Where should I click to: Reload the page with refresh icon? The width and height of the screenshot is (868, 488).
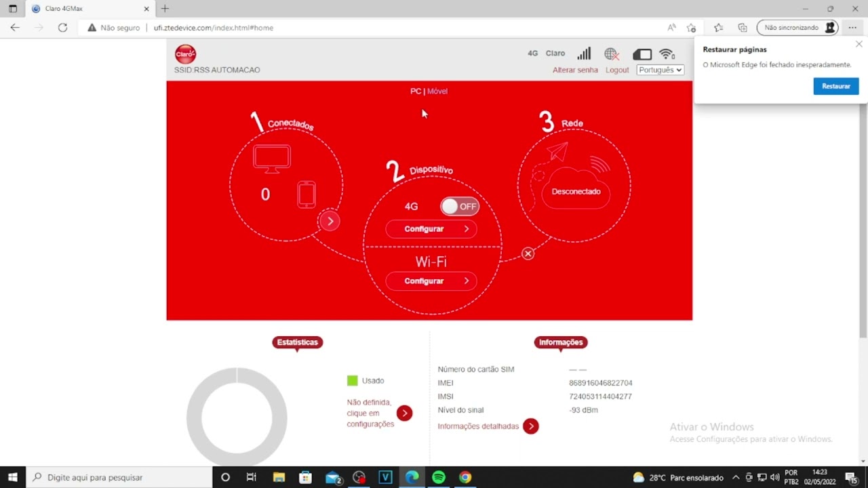62,28
